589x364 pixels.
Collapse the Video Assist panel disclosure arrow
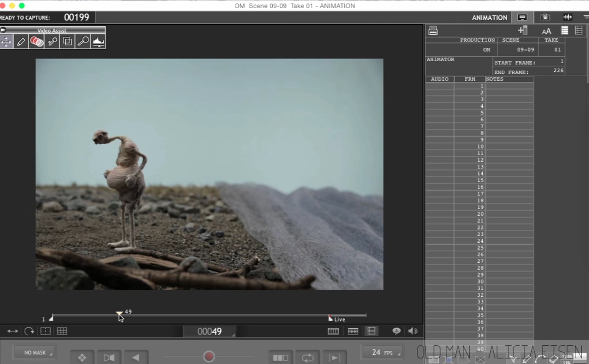coord(3,30)
